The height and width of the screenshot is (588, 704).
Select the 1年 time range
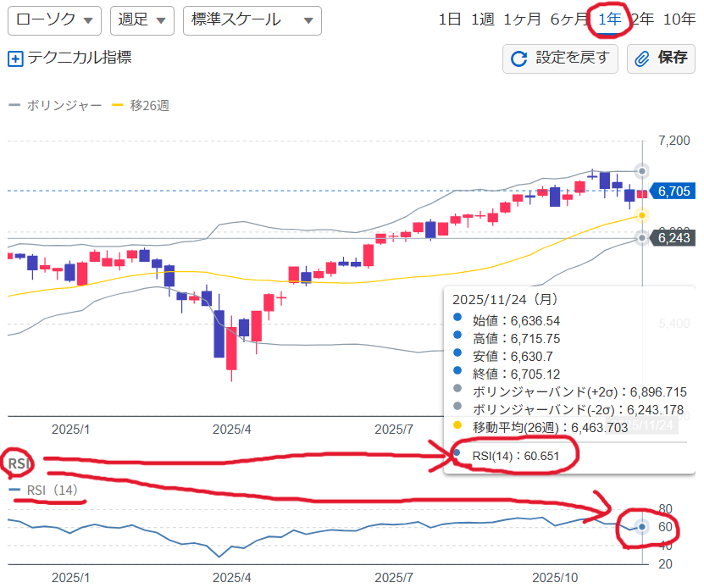coord(609,20)
